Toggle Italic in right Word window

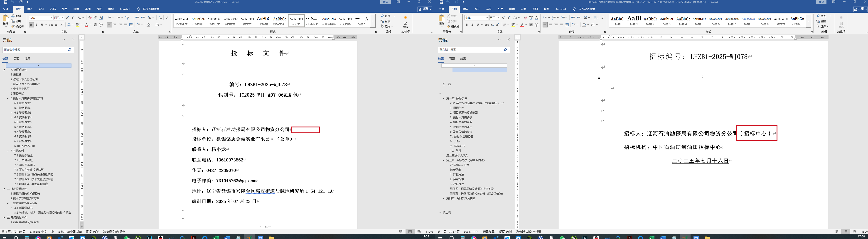click(472, 25)
